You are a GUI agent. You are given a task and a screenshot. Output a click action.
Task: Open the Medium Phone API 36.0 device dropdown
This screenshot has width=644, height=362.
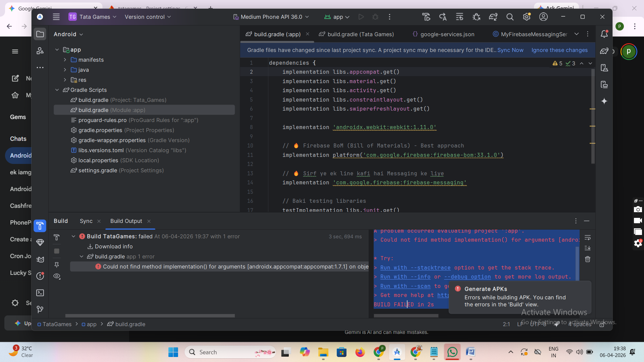tap(271, 17)
